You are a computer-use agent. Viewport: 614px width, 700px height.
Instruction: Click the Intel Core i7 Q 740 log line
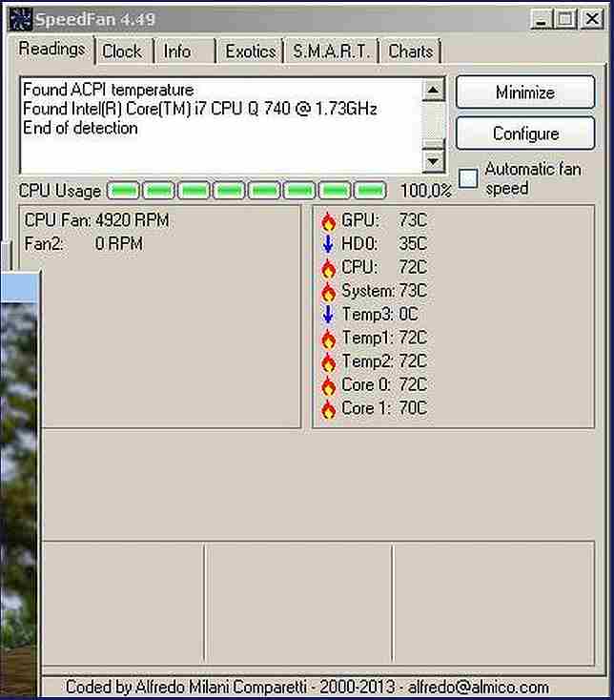(x=200, y=109)
